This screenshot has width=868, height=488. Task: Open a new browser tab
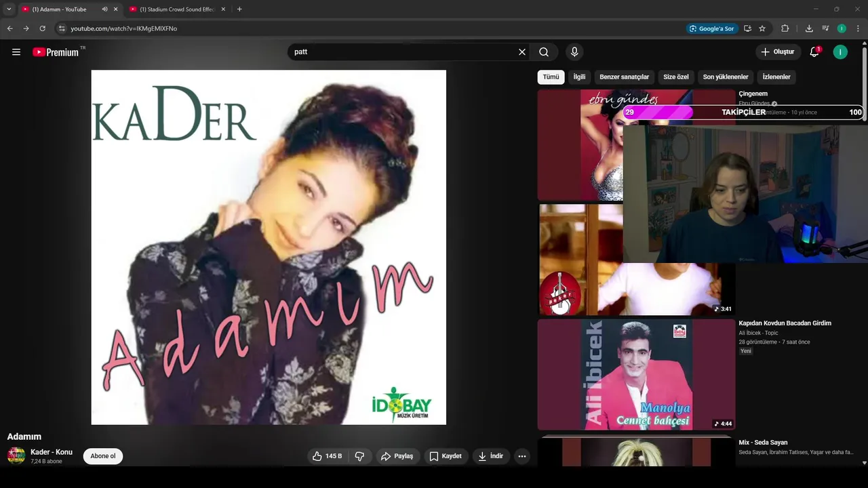[239, 9]
